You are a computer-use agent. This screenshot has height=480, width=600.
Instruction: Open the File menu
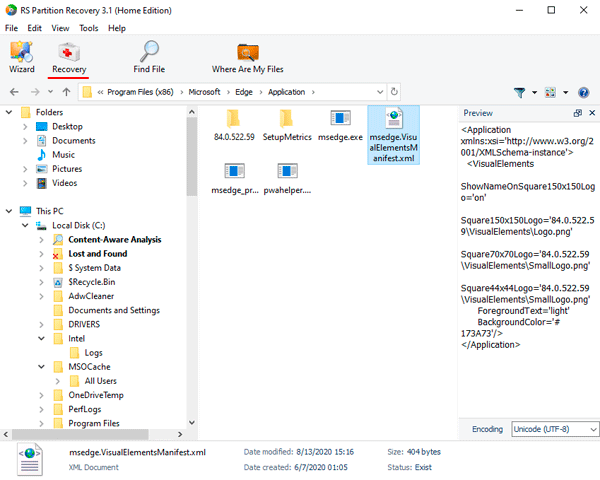(x=11, y=28)
